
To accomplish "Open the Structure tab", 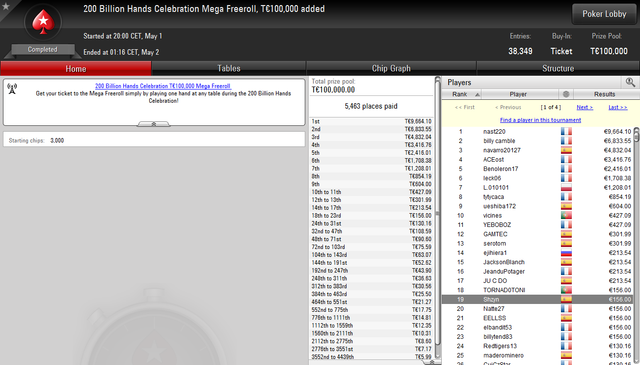I will (x=558, y=69).
